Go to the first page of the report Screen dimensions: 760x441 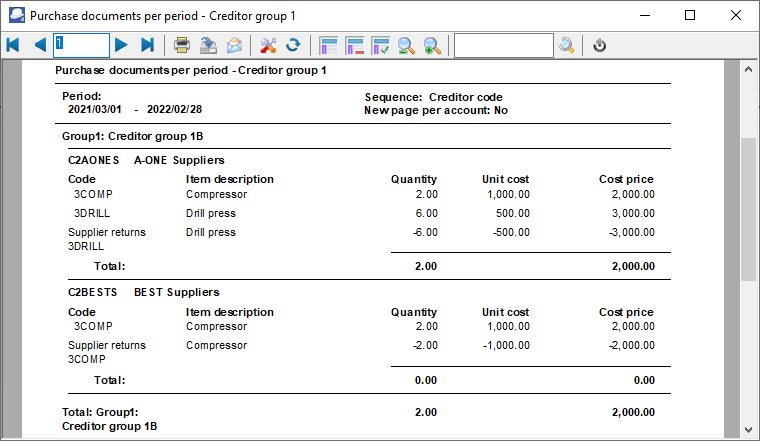tap(13, 45)
